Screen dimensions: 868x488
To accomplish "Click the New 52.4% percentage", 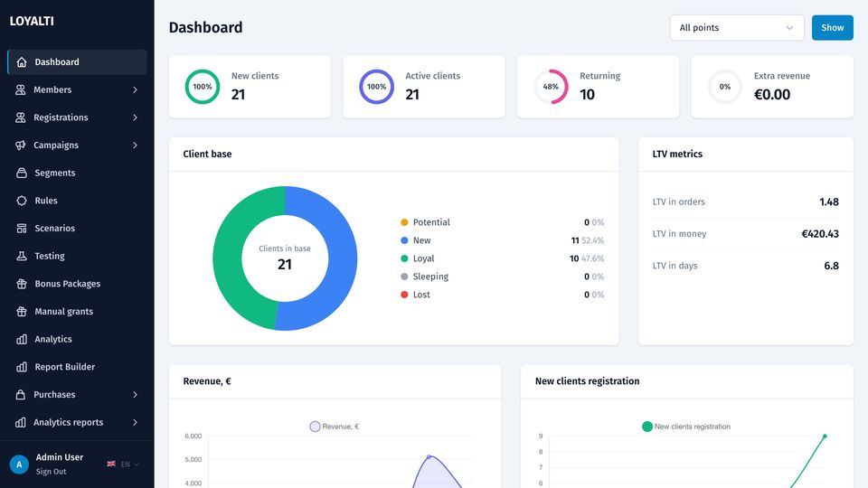I will (592, 240).
